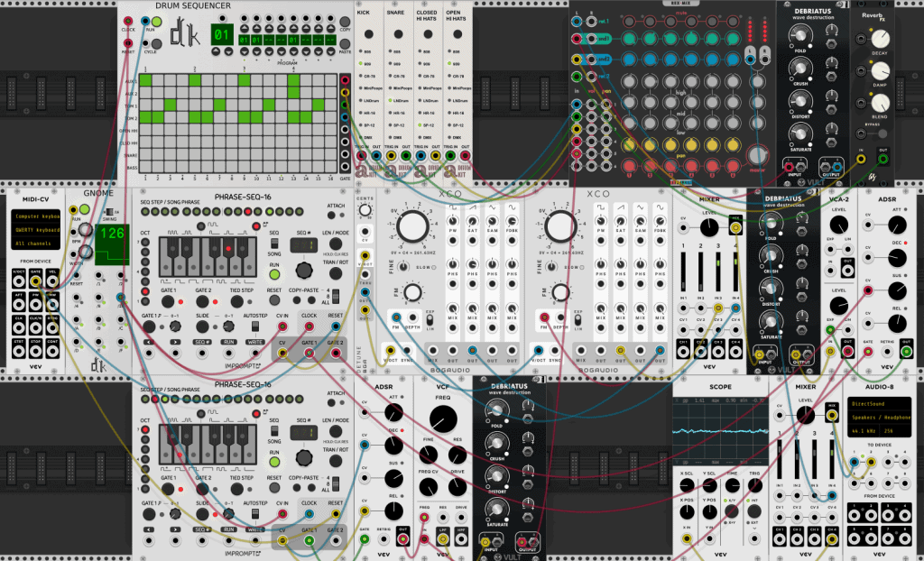Enable BASS step 1 in drum grid
Image resolution: width=924 pixels, height=561 pixels.
click(145, 167)
